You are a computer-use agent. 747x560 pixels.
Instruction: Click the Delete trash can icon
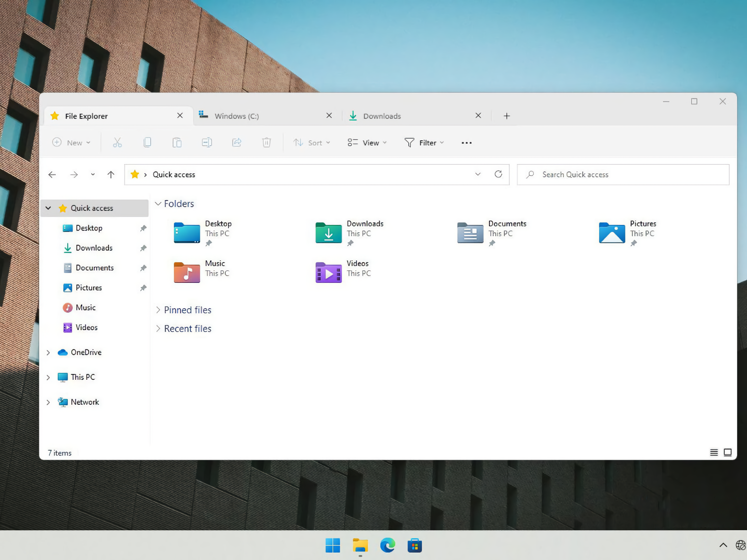coord(266,143)
